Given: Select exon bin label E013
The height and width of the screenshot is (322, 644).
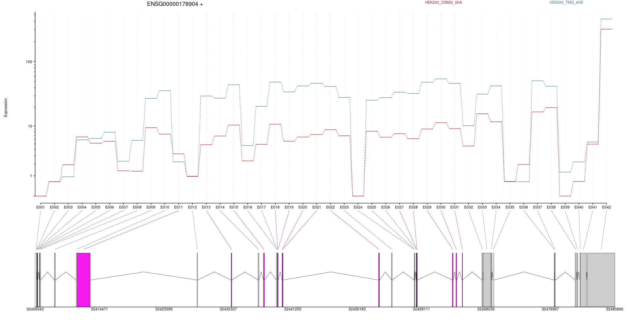Looking at the screenshot, I should click(x=206, y=207).
